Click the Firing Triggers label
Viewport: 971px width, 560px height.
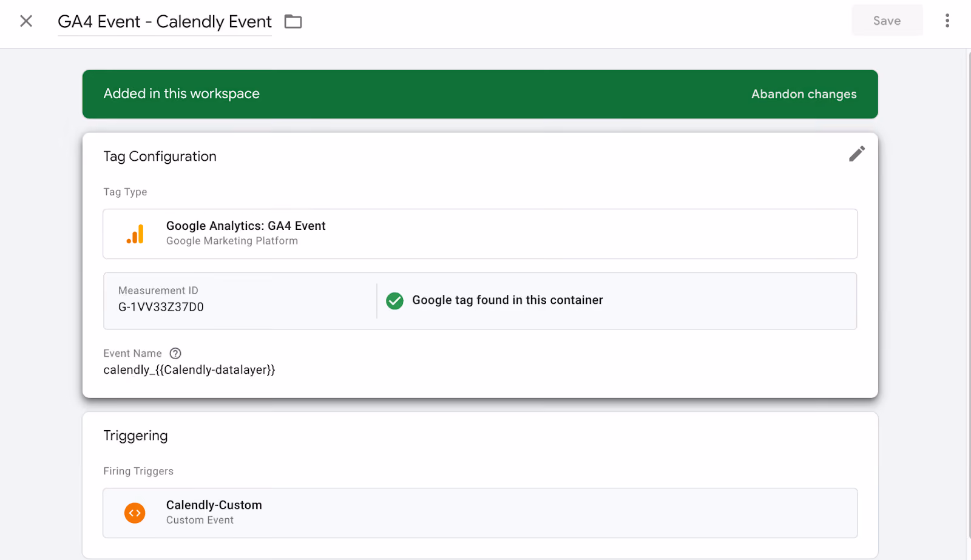138,471
